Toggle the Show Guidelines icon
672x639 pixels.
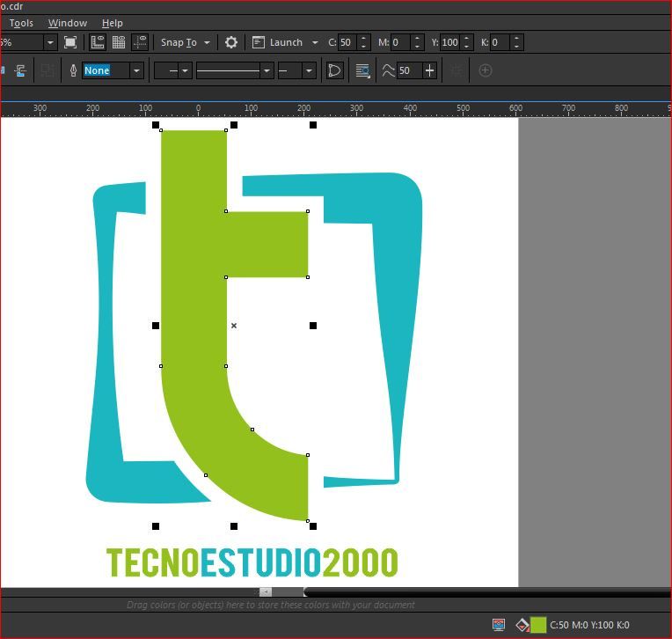click(x=140, y=42)
